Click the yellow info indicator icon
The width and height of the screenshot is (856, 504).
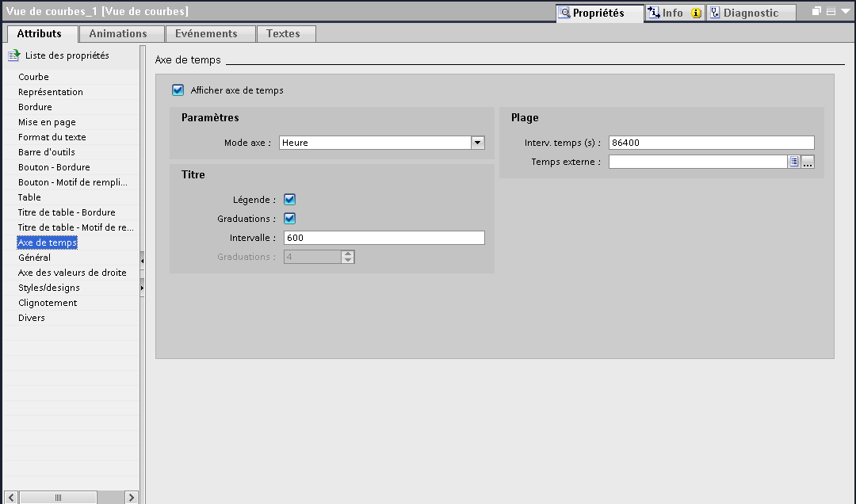696,13
